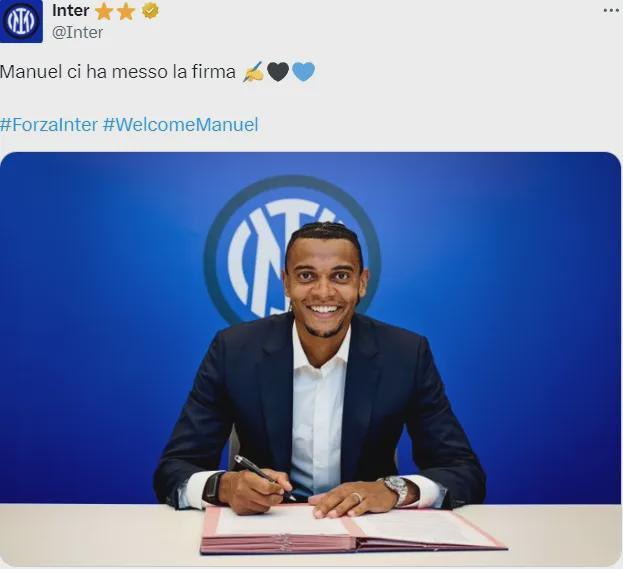Image resolution: width=623 pixels, height=569 pixels.
Task: Open the #ForzaInter hashtag
Action: coord(49,124)
